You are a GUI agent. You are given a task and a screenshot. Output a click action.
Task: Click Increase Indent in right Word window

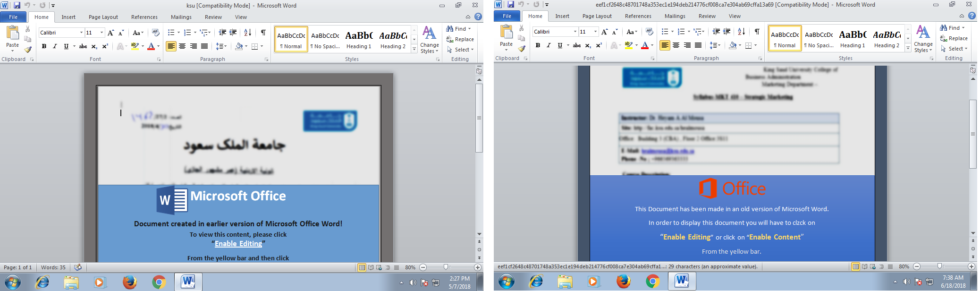pos(727,32)
